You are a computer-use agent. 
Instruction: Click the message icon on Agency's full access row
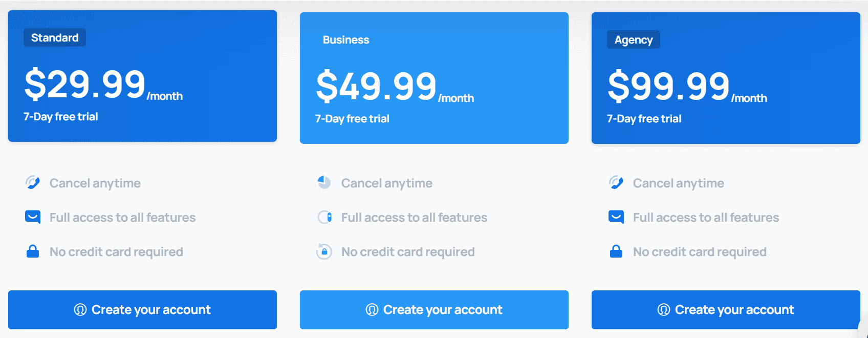(x=616, y=217)
